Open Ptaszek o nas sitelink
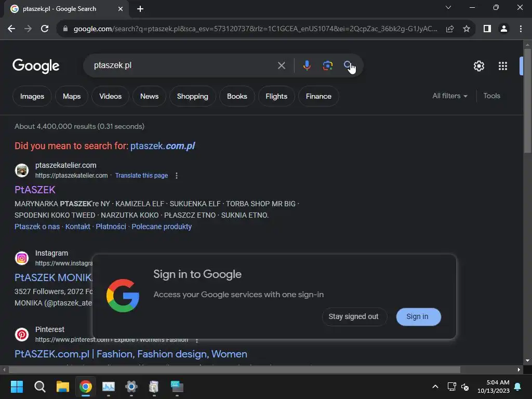532x399 pixels. coord(37,227)
